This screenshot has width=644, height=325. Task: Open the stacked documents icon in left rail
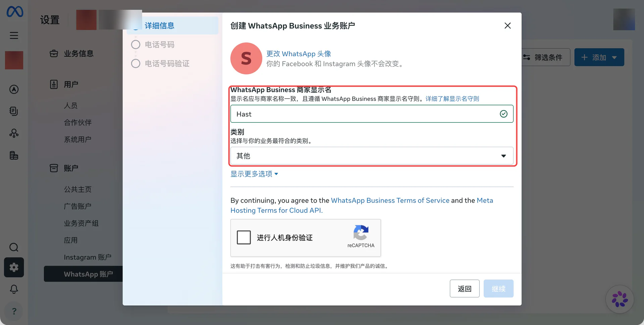click(x=14, y=111)
